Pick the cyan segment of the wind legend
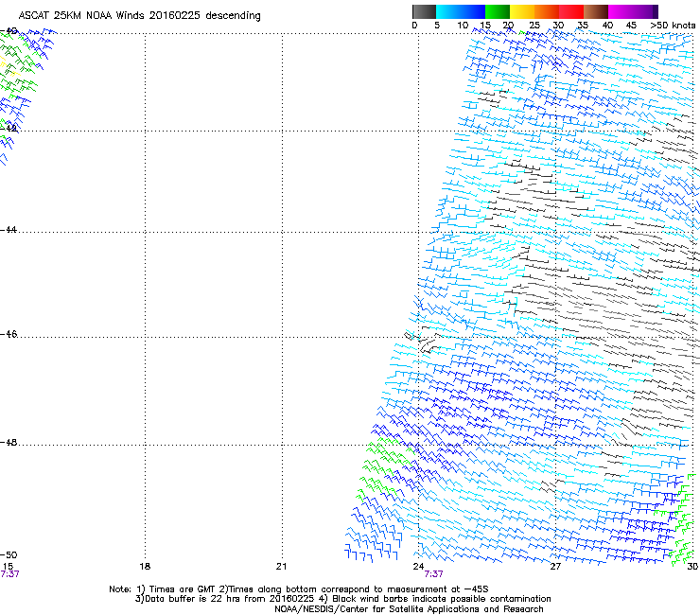700x615 pixels. (x=448, y=11)
